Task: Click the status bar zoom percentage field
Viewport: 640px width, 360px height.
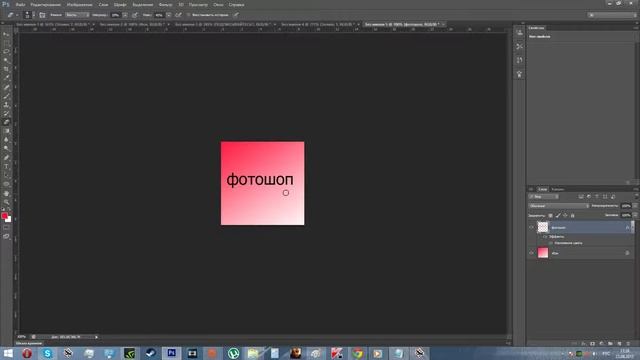Action: [x=22, y=337]
